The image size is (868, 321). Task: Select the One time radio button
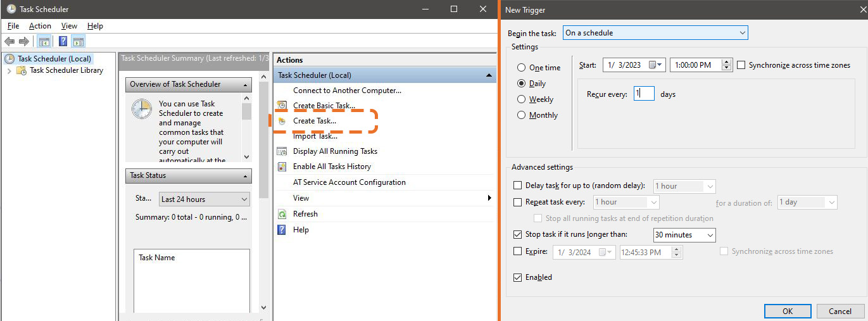click(x=522, y=68)
